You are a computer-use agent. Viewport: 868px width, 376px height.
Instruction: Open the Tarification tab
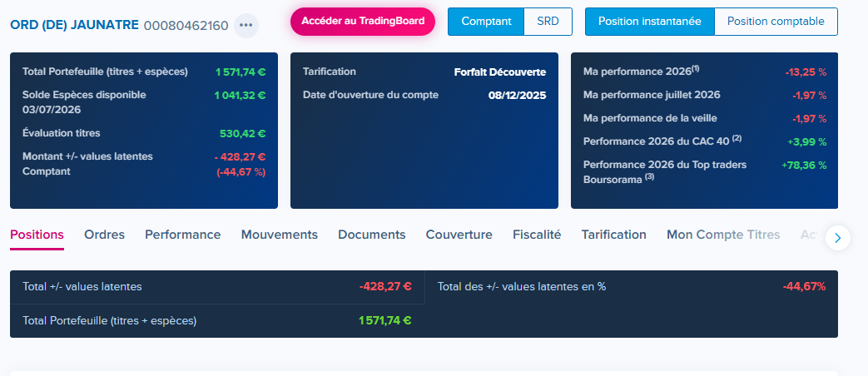[614, 235]
